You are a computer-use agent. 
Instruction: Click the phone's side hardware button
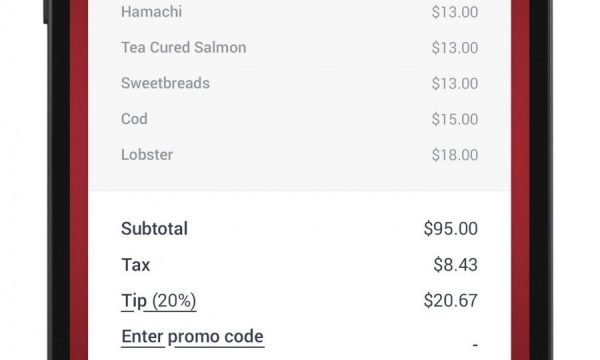tap(45, 11)
